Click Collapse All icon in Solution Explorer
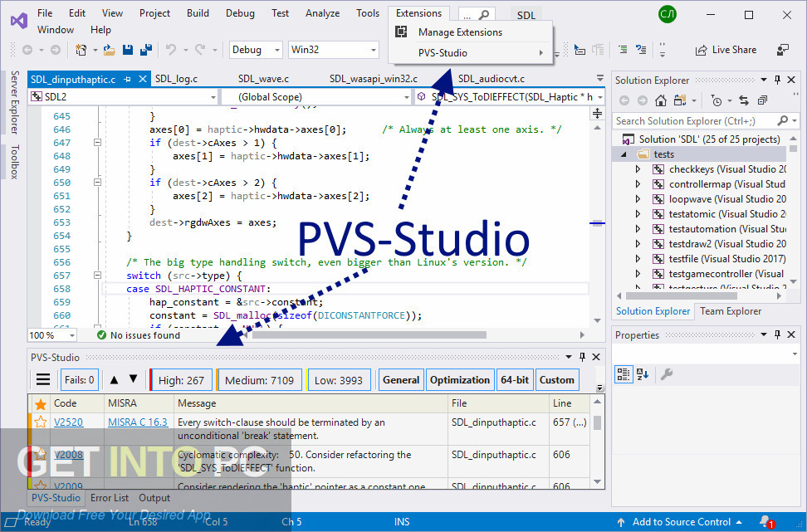 point(763,100)
